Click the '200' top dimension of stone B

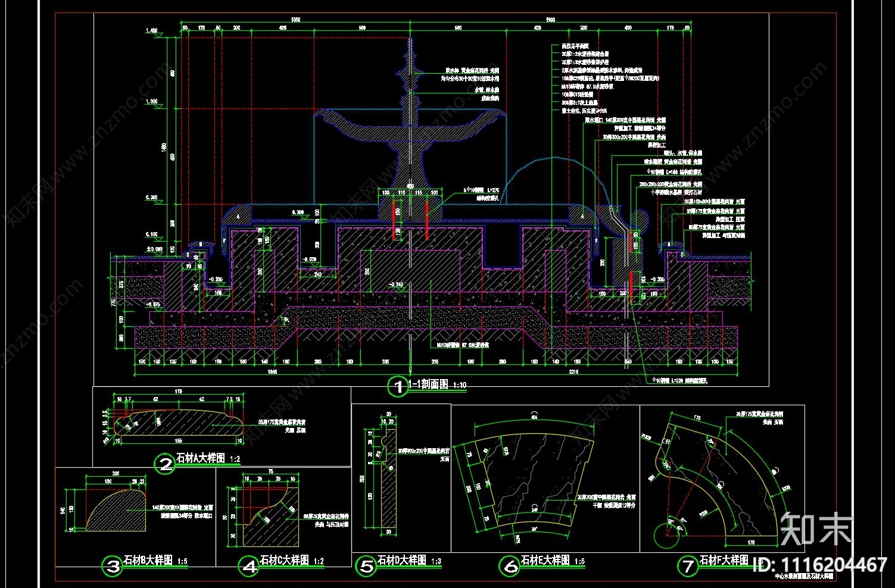pyautogui.click(x=116, y=474)
